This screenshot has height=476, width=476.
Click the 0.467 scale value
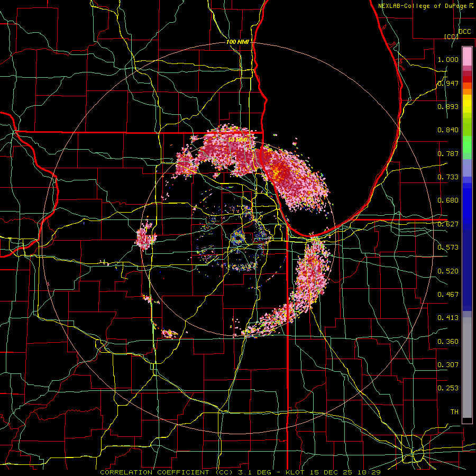tap(448, 295)
